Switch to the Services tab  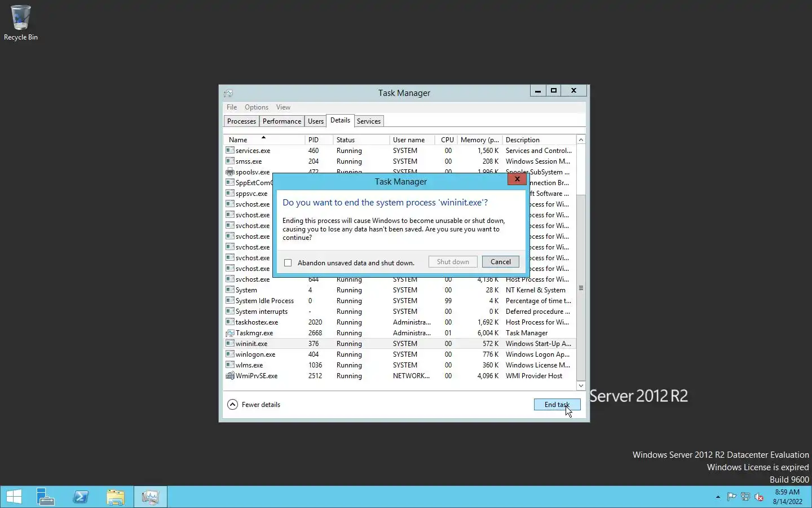[369, 121]
